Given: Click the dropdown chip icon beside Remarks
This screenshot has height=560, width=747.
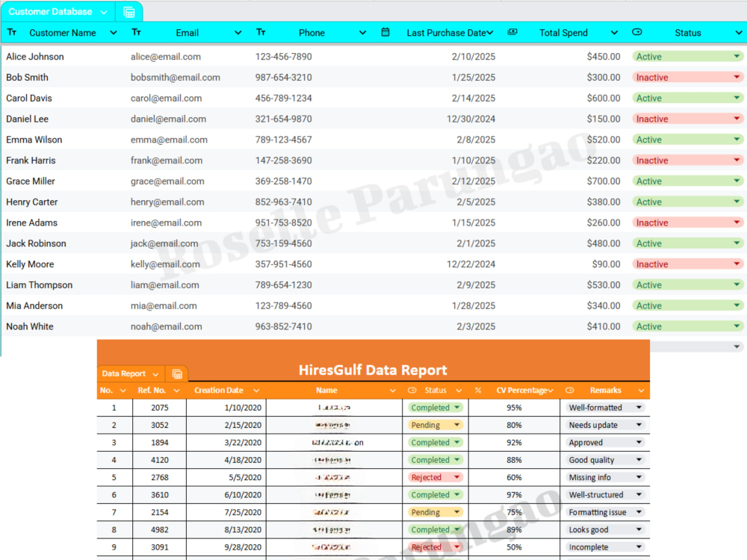Looking at the screenshot, I should [569, 391].
